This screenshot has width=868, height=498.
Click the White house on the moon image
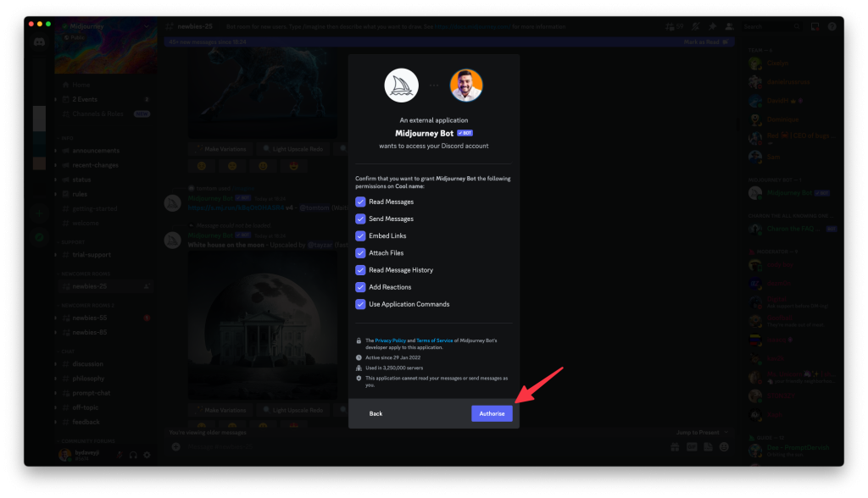263,325
